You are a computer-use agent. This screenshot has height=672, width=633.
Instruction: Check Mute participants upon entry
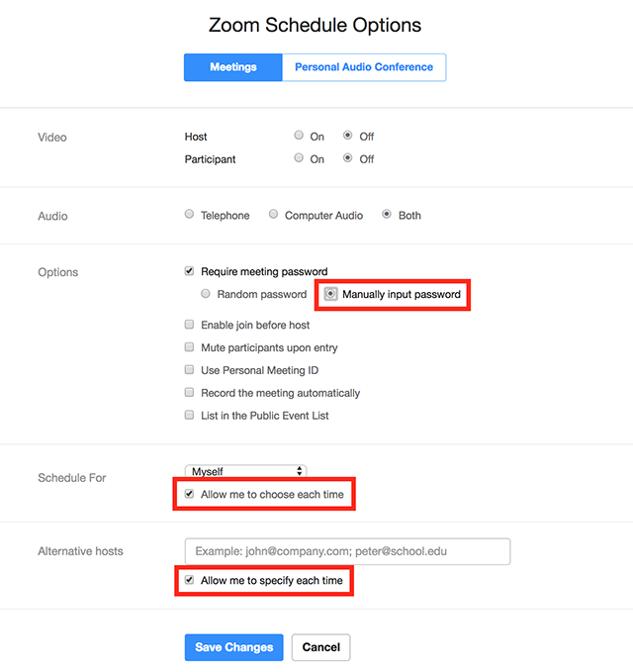(x=189, y=347)
